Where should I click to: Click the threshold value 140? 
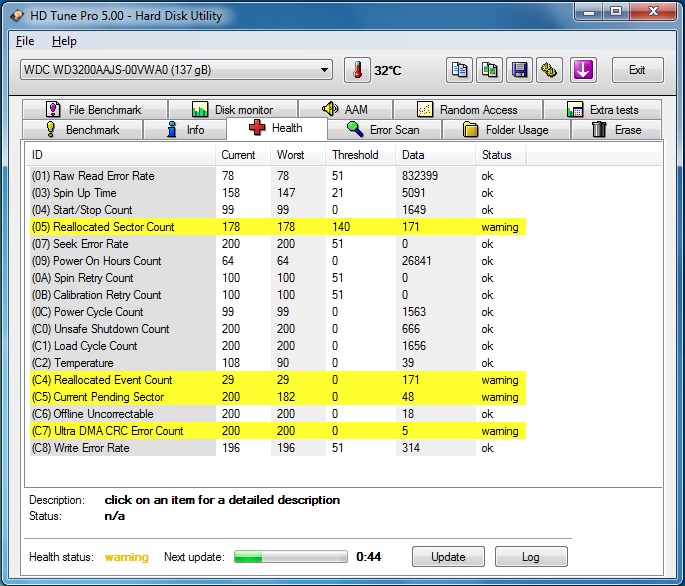coord(341,227)
